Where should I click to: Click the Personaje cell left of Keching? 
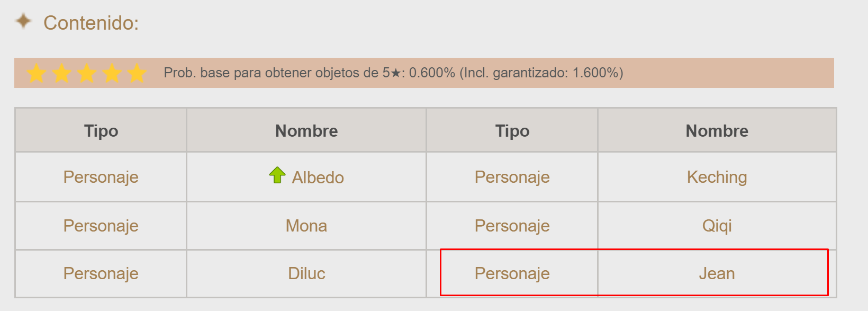pyautogui.click(x=512, y=177)
